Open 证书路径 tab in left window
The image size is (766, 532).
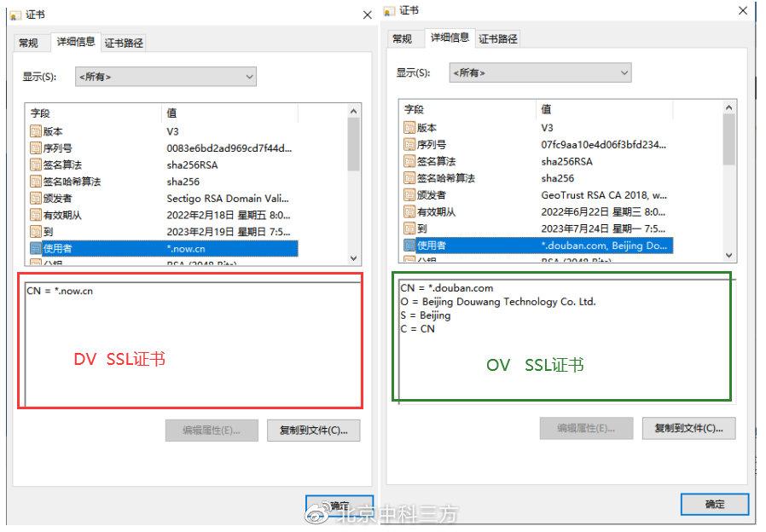[x=124, y=43]
